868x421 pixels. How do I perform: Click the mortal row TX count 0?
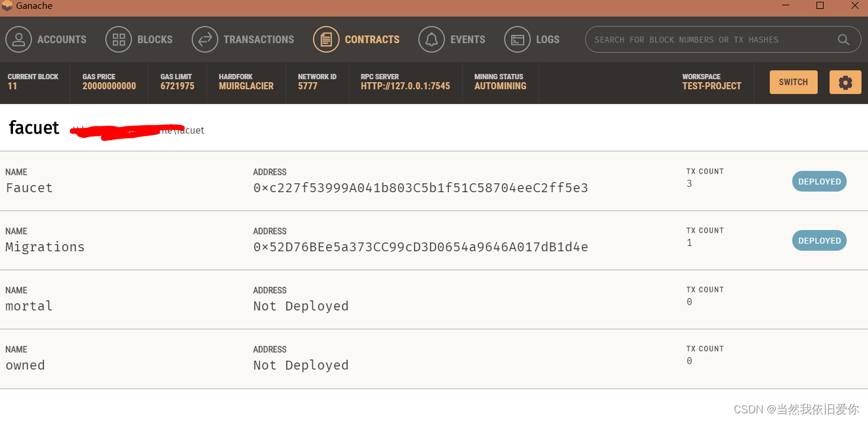pos(689,302)
